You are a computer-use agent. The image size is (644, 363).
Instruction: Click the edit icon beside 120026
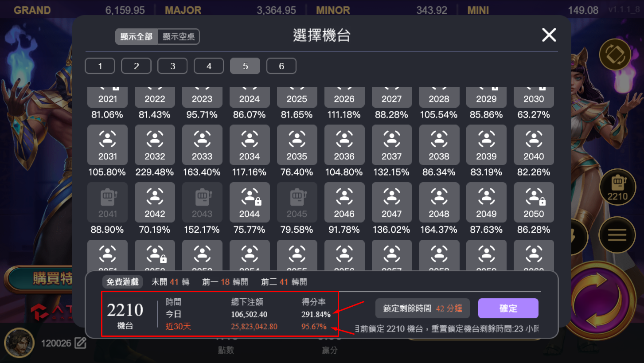click(80, 343)
